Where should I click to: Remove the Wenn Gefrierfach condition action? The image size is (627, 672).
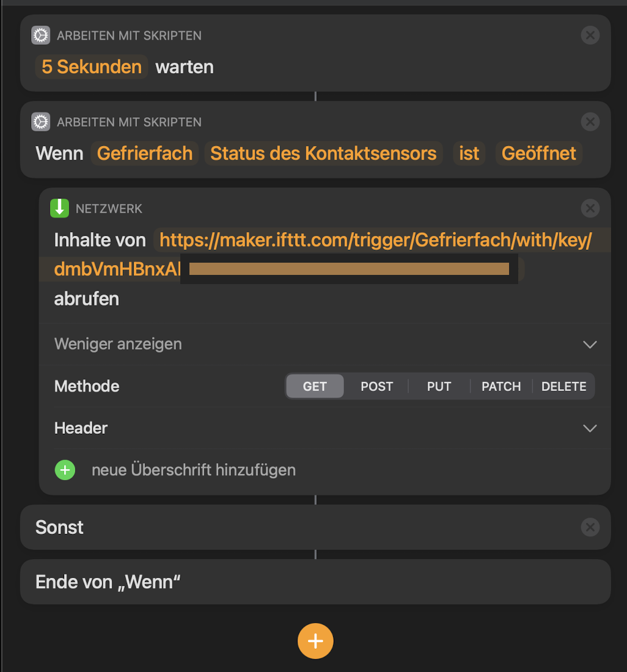coord(590,122)
